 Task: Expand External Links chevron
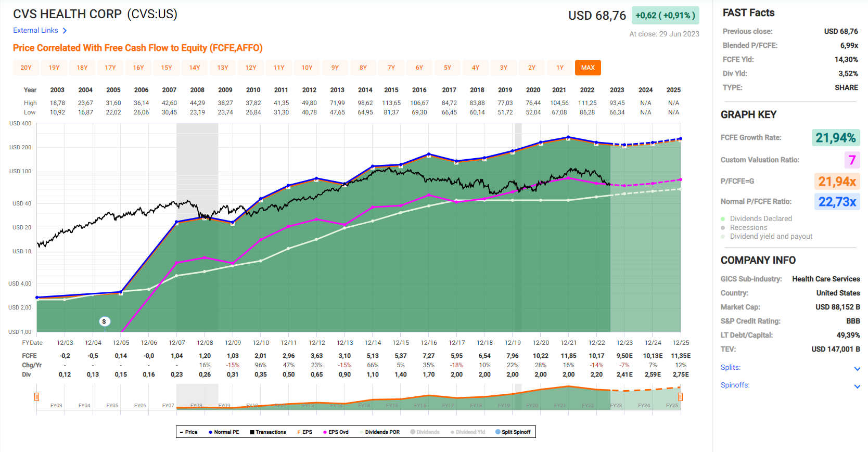click(x=65, y=31)
